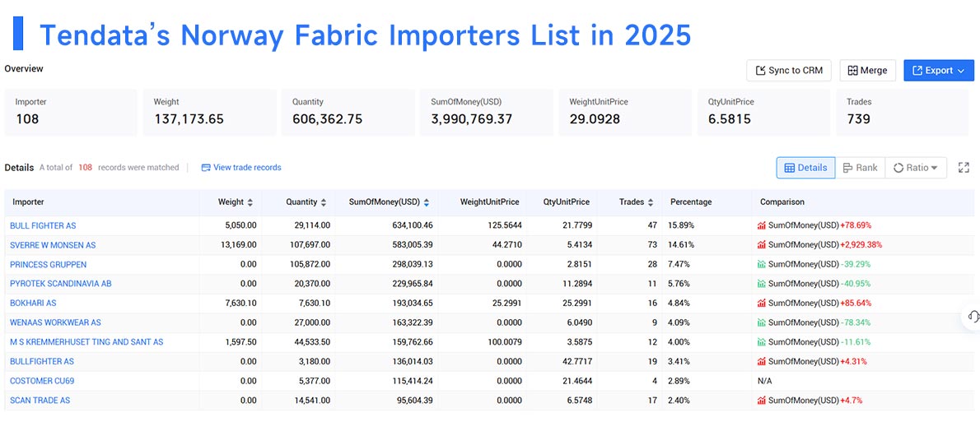The height and width of the screenshot is (422, 980).
Task: Click the 125.5644 WeightUnitPrice cell
Action: coord(503,225)
